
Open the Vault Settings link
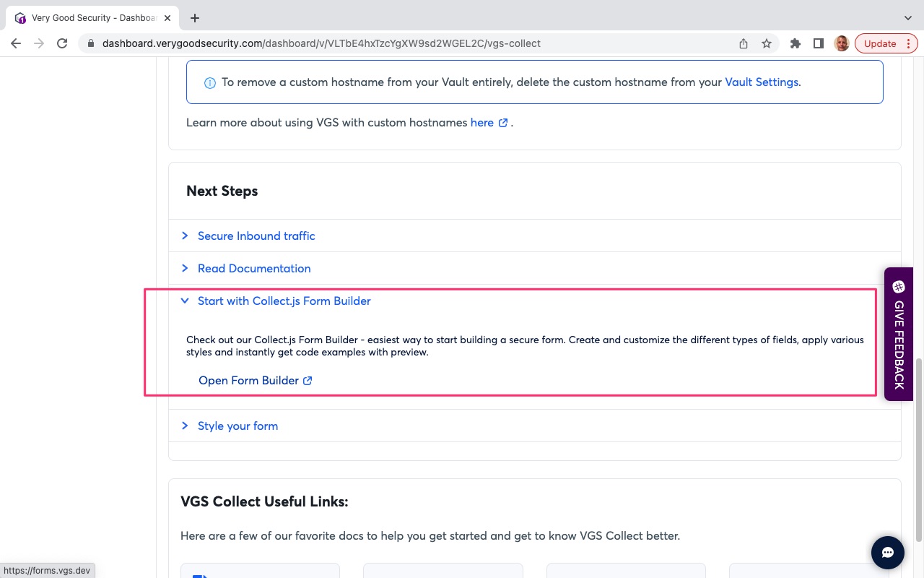pos(762,82)
